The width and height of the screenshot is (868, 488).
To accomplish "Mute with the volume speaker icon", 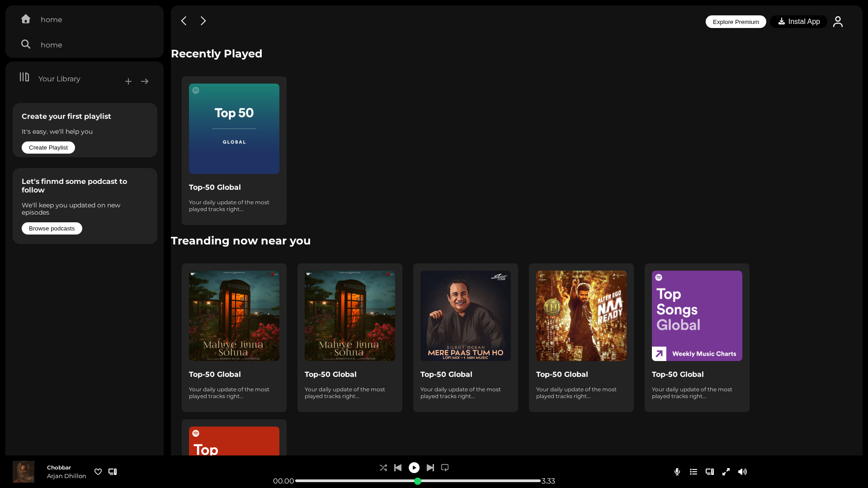I will point(742,472).
